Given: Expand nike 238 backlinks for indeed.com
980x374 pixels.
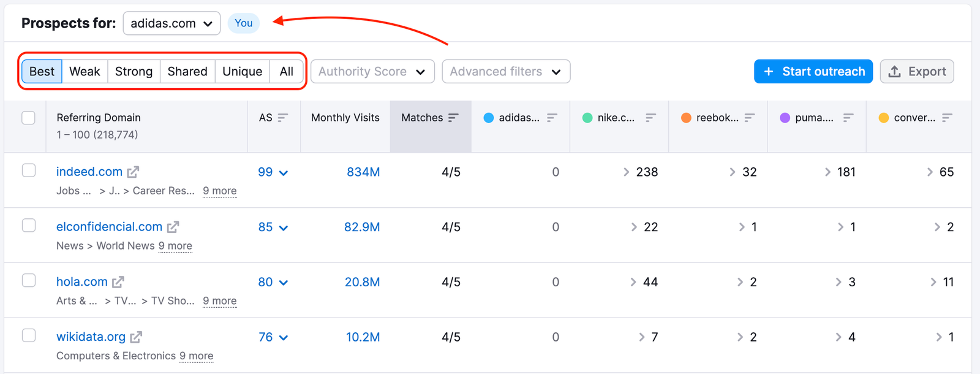Looking at the screenshot, I should click(626, 172).
